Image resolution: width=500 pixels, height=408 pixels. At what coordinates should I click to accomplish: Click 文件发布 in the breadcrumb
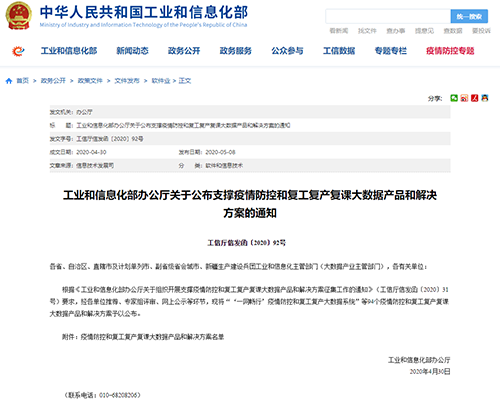[127, 81]
